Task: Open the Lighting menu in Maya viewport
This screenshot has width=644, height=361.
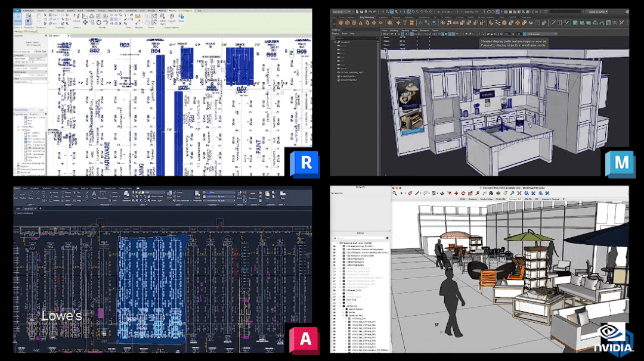Action: (x=404, y=30)
